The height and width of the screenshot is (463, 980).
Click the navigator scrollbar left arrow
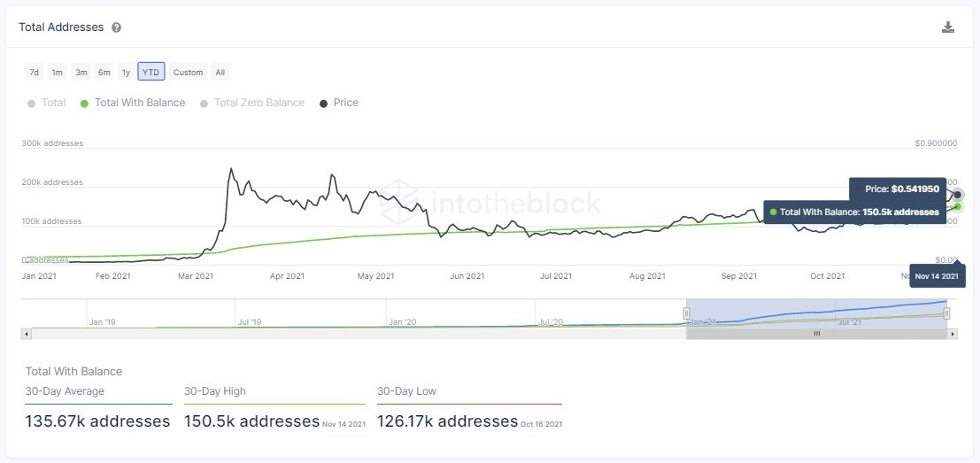26,334
